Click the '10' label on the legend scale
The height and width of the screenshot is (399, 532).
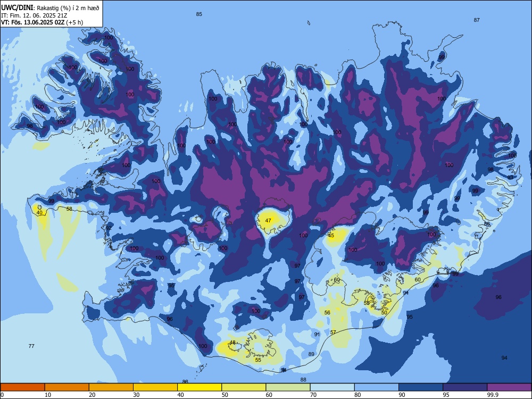tap(48, 395)
